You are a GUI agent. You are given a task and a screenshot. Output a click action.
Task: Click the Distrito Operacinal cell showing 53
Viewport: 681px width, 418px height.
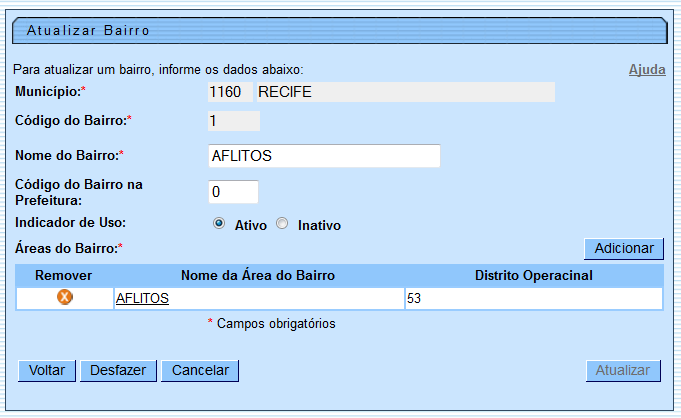[532, 298]
